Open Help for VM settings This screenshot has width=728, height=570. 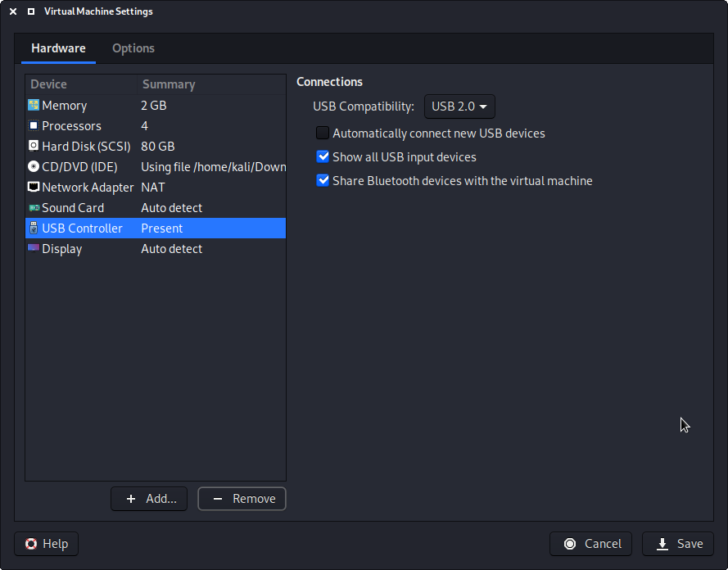(47, 544)
